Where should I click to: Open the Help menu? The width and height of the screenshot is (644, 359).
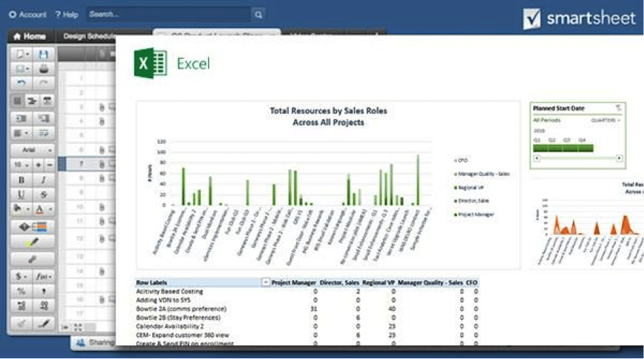pos(66,15)
